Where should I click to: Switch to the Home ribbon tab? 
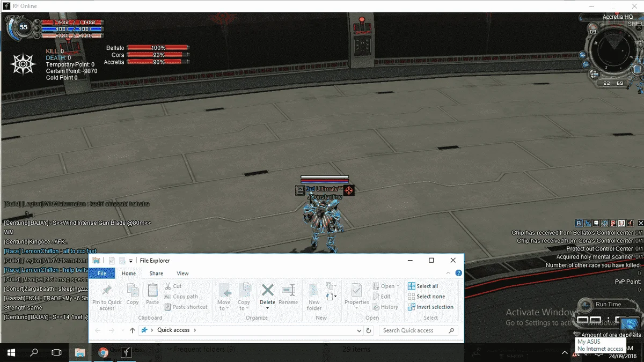tap(129, 274)
